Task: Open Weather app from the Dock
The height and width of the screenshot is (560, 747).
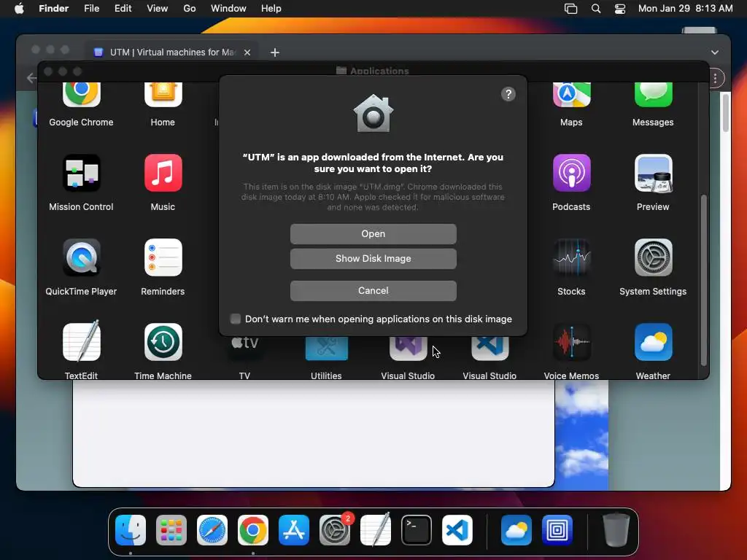Action: (516, 530)
